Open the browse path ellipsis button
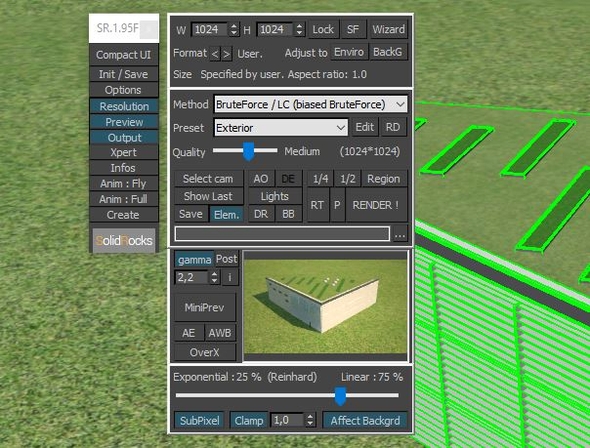 coord(400,234)
